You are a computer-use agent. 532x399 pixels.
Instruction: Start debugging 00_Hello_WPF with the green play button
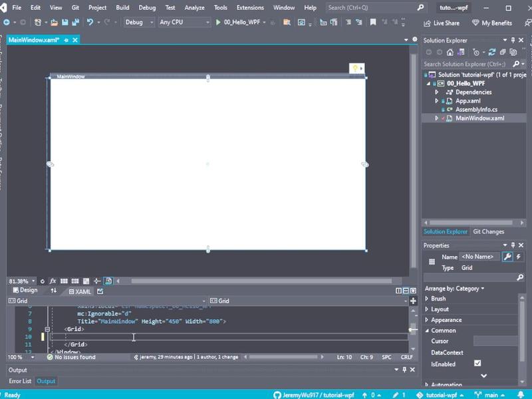pos(218,23)
